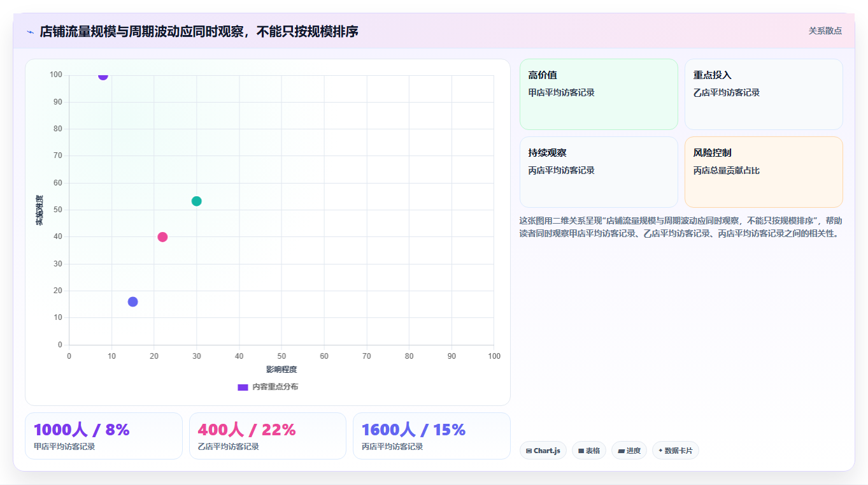This screenshot has height=485, width=868.
Task: Click the 进度 chip
Action: point(629,451)
